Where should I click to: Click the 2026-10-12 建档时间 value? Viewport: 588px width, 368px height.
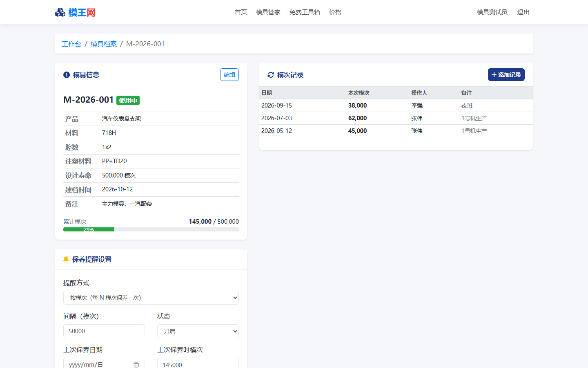coord(117,189)
